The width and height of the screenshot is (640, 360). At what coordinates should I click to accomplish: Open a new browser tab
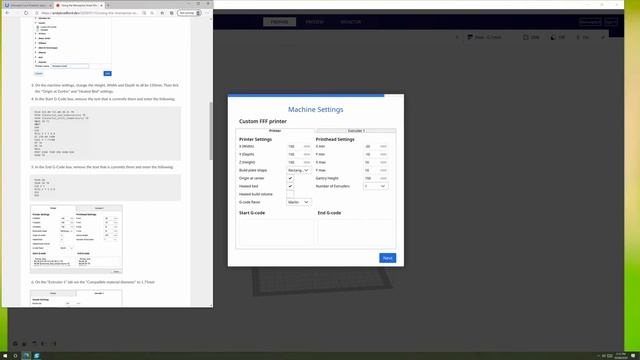pyautogui.click(x=108, y=5)
